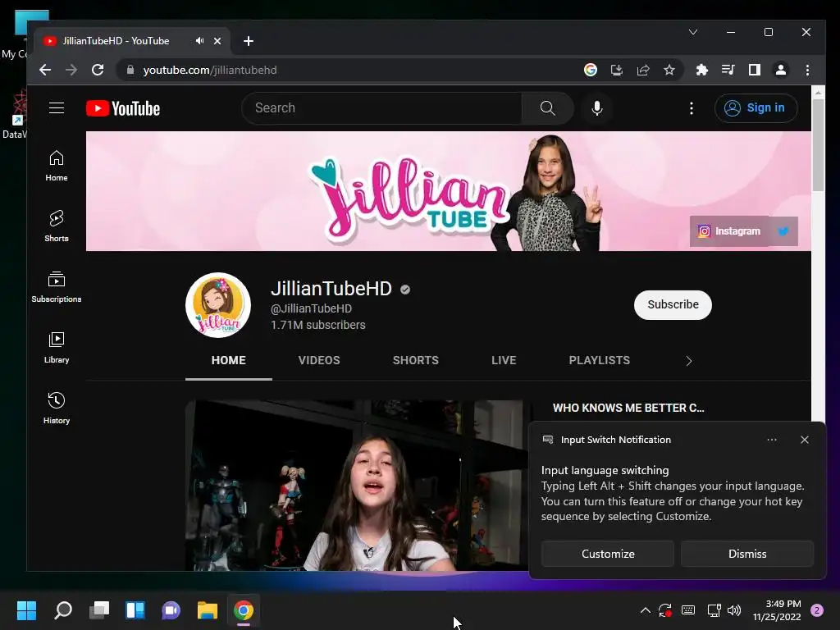Open Library in the sidebar
Screen dimensions: 840x630
click(x=57, y=348)
